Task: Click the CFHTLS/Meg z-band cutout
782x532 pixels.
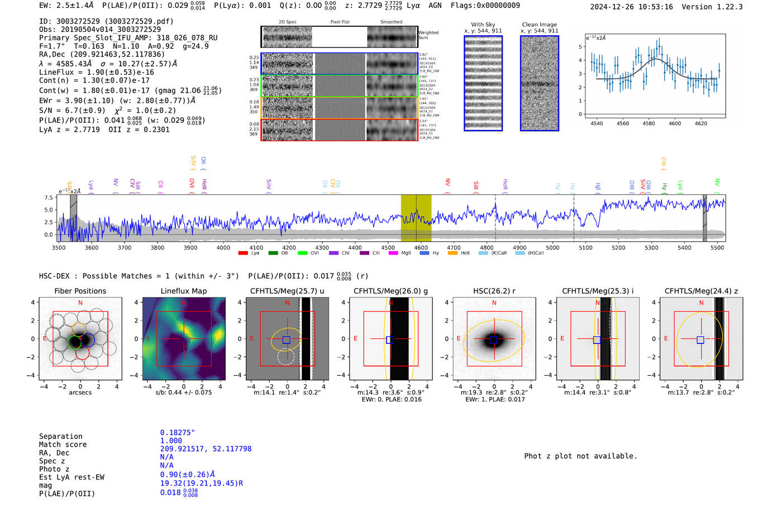Action: pyautogui.click(x=702, y=339)
